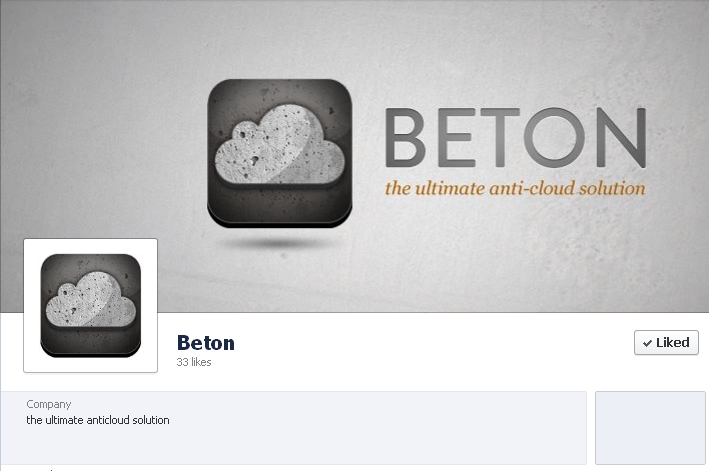Click the large cloud app icon in cover

click(280, 153)
